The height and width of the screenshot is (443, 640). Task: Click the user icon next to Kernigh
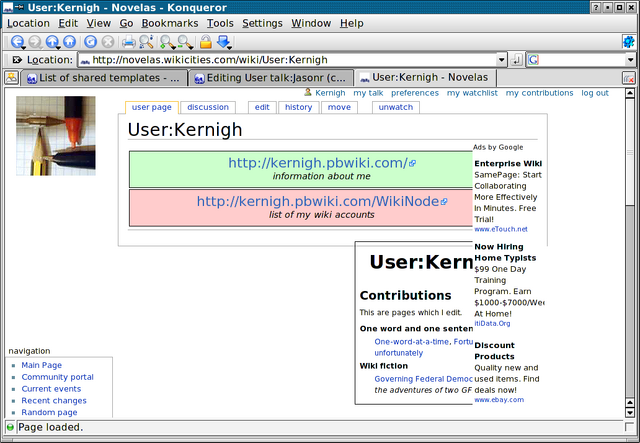point(308,93)
